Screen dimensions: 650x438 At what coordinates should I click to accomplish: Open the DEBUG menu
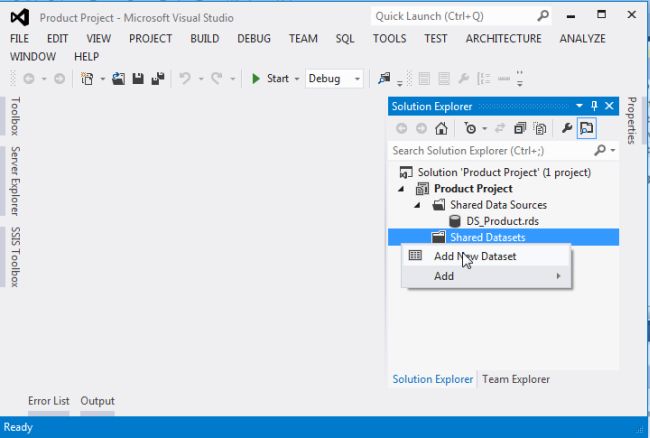click(x=254, y=39)
